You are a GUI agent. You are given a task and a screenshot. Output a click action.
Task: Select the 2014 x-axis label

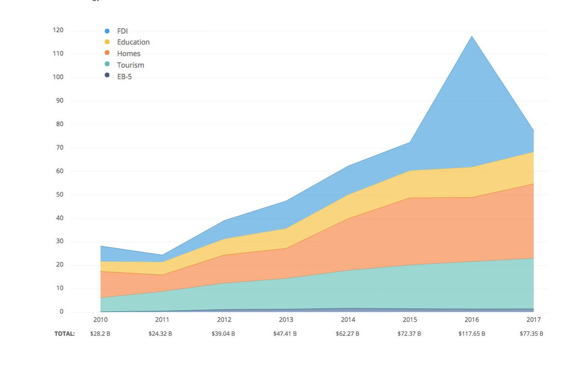pyautogui.click(x=348, y=320)
